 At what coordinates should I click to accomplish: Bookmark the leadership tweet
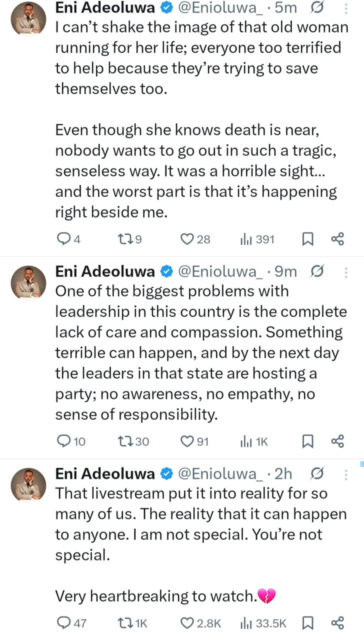(x=308, y=441)
